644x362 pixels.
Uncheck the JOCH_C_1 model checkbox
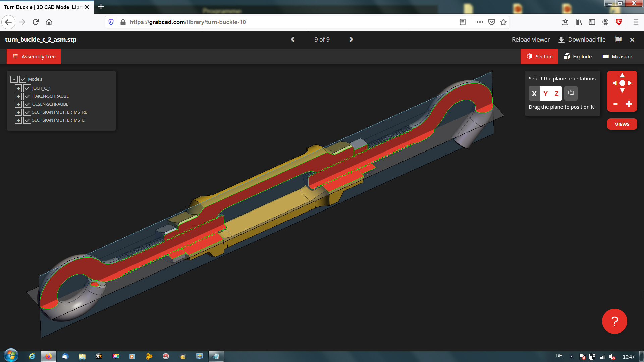coord(27,88)
